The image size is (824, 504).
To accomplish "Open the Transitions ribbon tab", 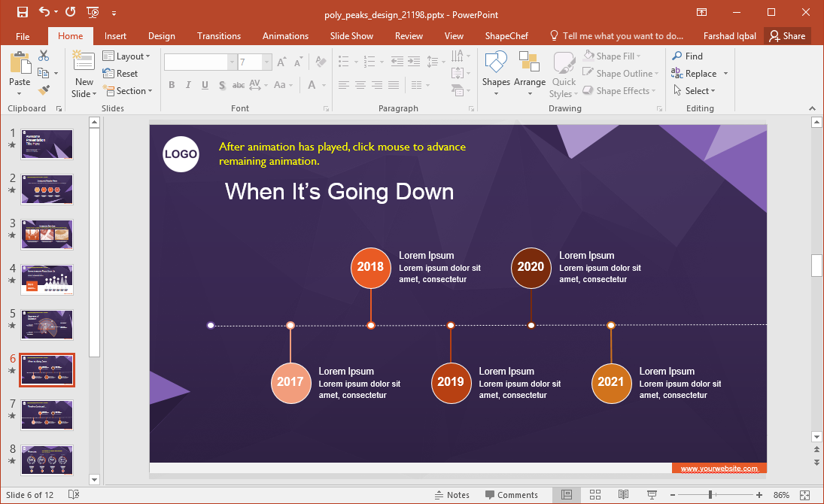I will point(219,36).
